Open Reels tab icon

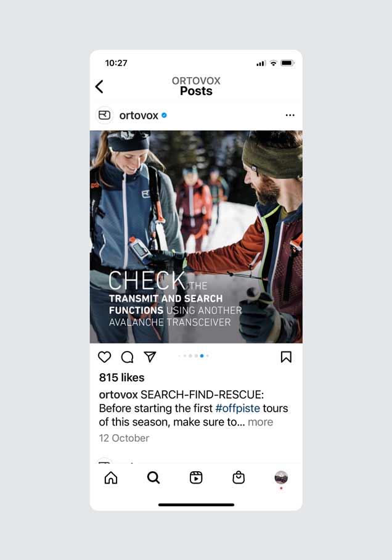[x=196, y=477]
